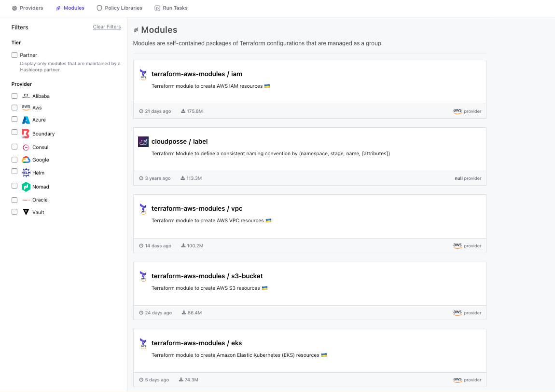Click the 100.2M downloads count
Screen dimensions: 555x392
(192, 245)
